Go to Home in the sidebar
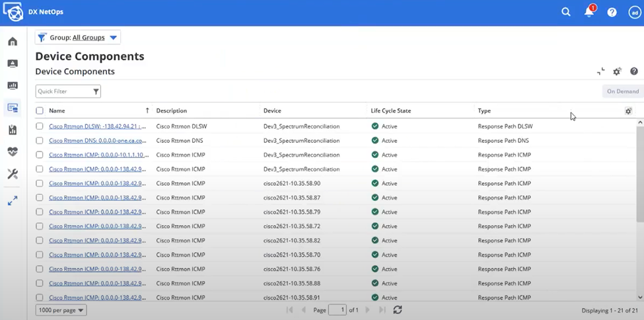The image size is (644, 320). [13, 42]
